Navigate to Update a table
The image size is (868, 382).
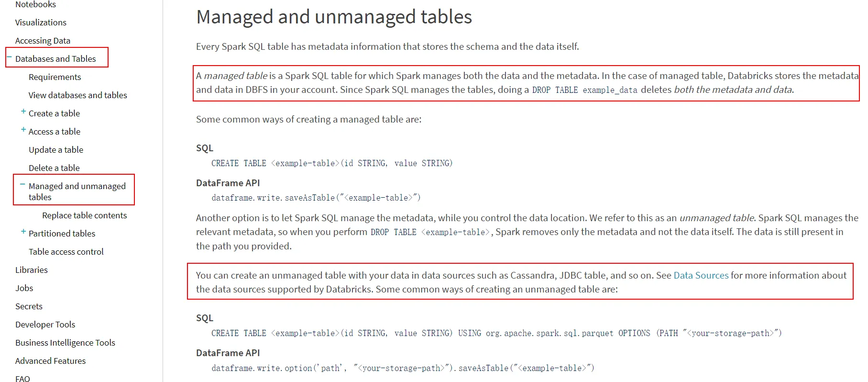(55, 150)
